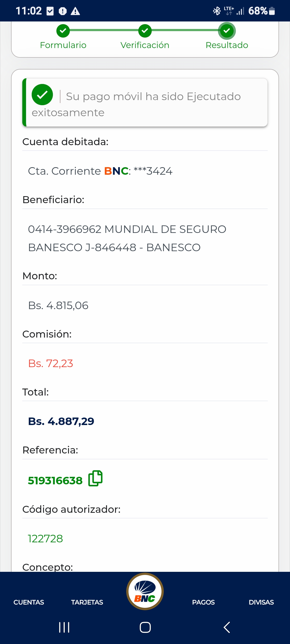The image size is (290, 644).
Task: Tap the total amount Bs. 4.887,29
Action: [61, 421]
